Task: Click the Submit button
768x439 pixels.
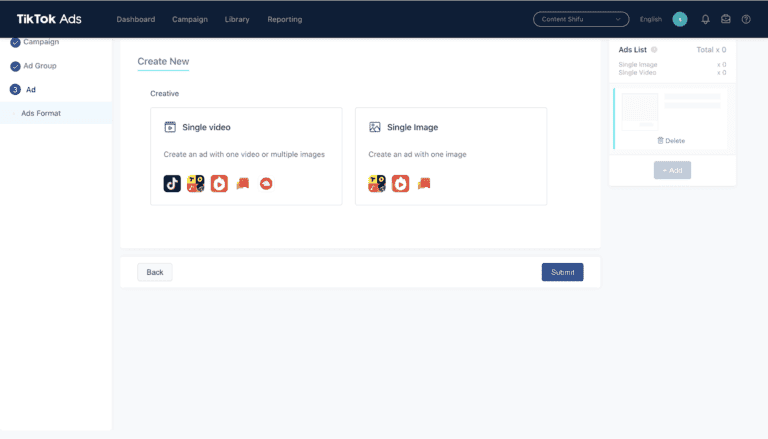Action: (562, 272)
